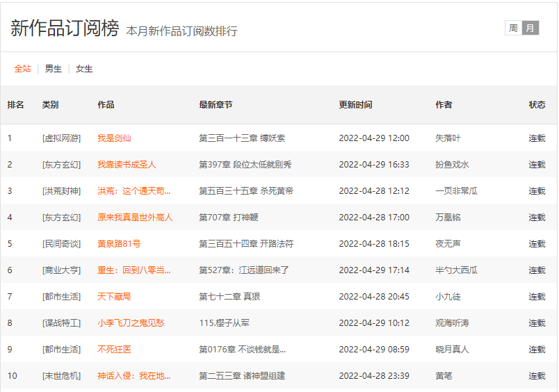Open chapter 第527章：江远道回来了
This screenshot has height=392, width=559.
point(244,270)
